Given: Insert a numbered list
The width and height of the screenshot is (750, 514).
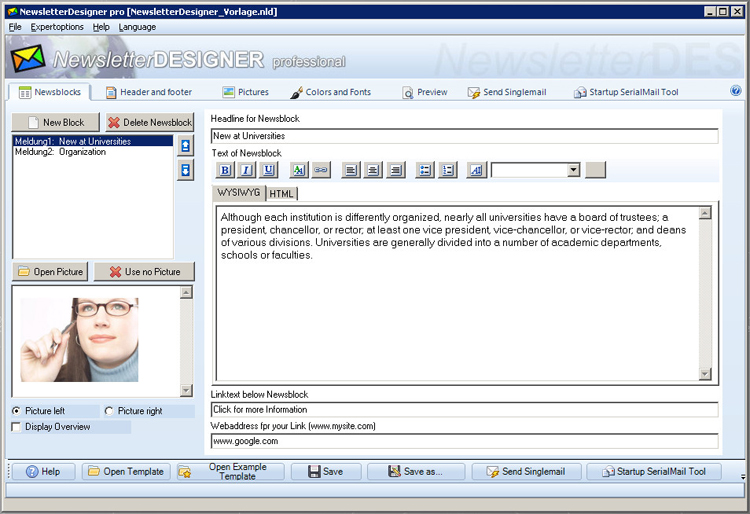Looking at the screenshot, I should pos(448,170).
